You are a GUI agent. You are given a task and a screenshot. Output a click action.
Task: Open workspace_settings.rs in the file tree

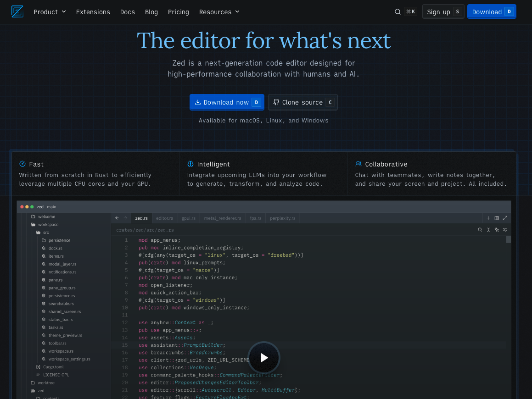(69, 359)
